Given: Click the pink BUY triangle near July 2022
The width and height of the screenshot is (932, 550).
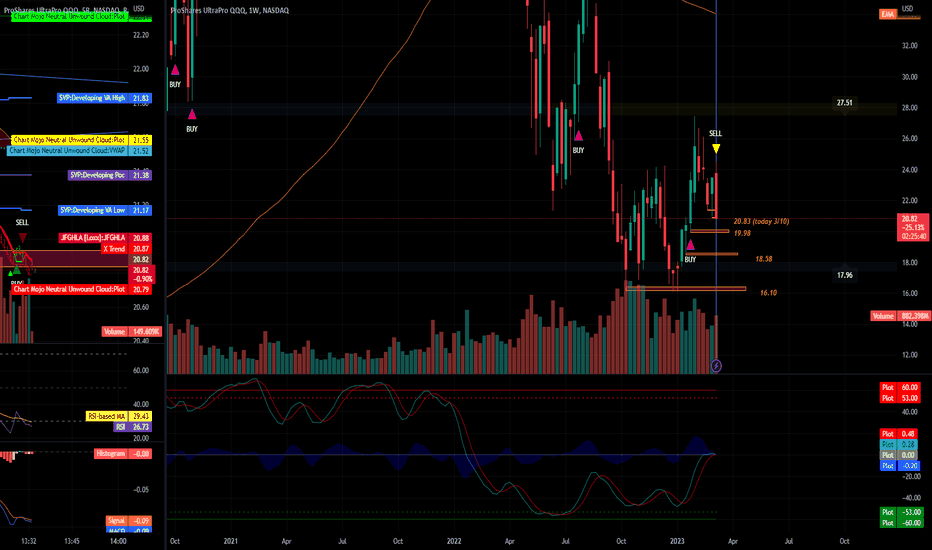Looking at the screenshot, I should (x=578, y=136).
